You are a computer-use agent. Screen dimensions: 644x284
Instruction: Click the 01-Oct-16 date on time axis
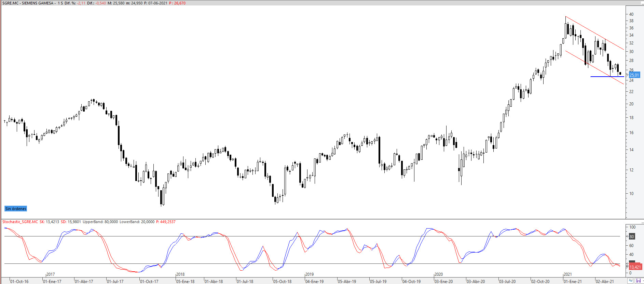pyautogui.click(x=19, y=282)
